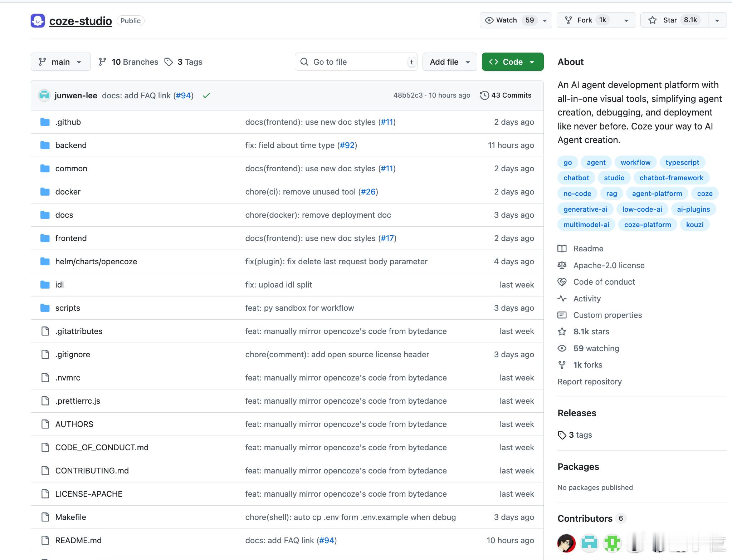The height and width of the screenshot is (560, 732).
Task: Expand the Star lists dropdown arrow
Action: point(717,21)
